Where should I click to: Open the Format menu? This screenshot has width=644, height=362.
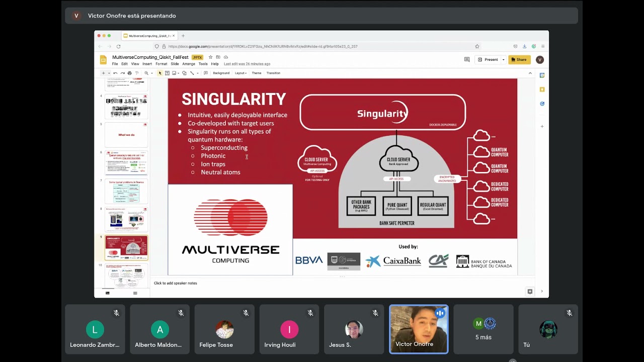tap(161, 64)
